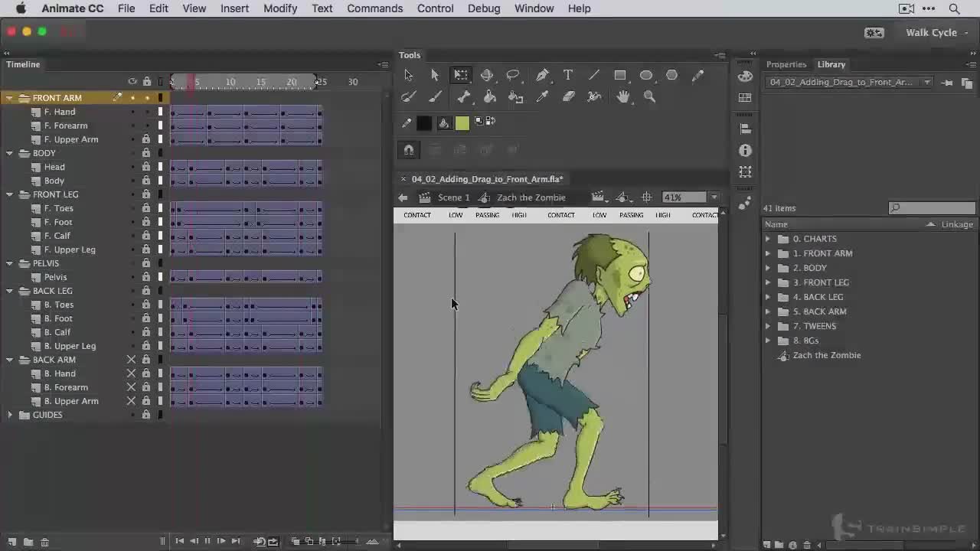Select the Free Transform tool
This screenshot has width=980, height=551.
tap(460, 75)
